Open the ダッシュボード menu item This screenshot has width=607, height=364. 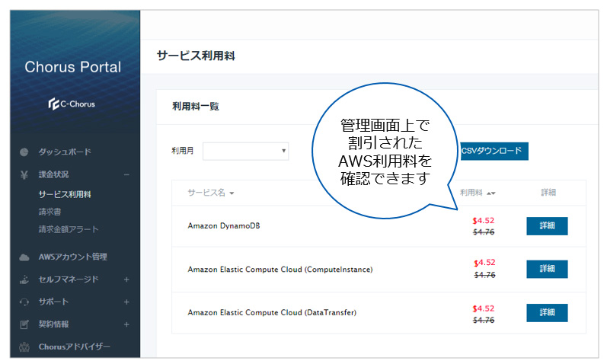(65, 152)
